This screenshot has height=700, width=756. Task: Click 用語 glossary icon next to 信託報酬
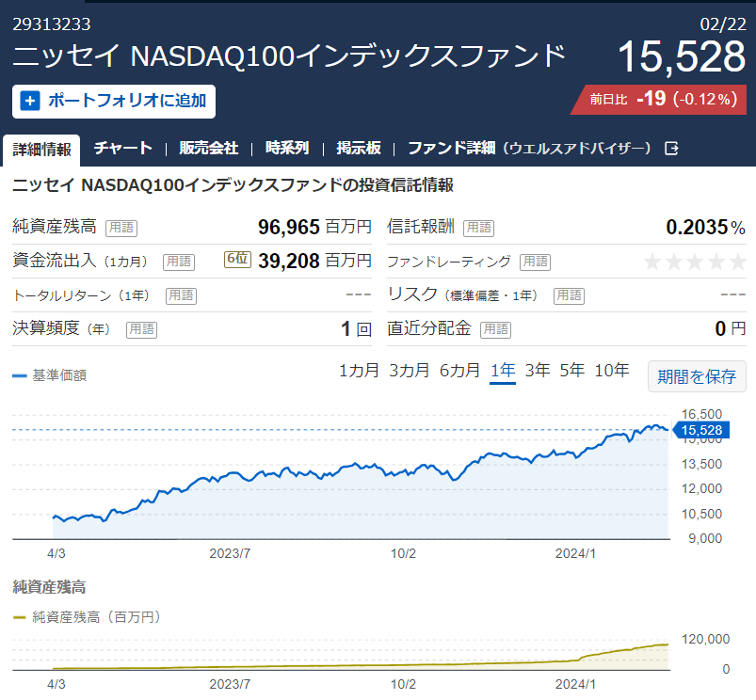[479, 228]
